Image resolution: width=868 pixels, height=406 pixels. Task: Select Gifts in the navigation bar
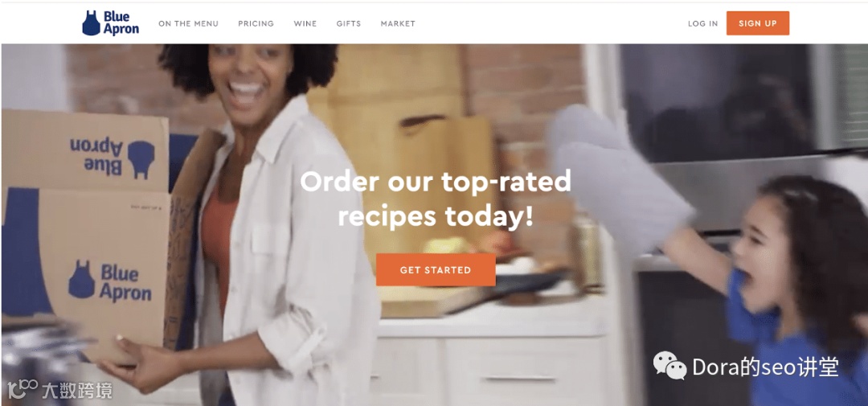349,24
